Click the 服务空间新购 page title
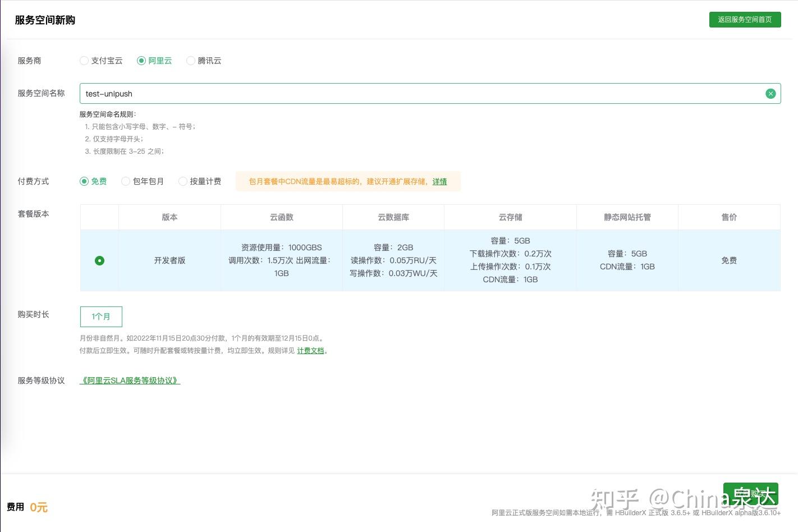Image resolution: width=798 pixels, height=532 pixels. [45, 20]
